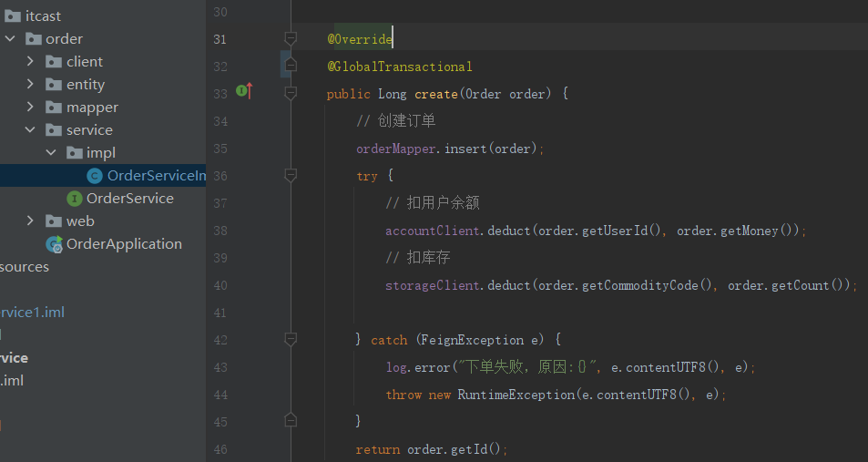The width and height of the screenshot is (868, 462).
Task: Fold the create method at line 33
Action: click(290, 93)
